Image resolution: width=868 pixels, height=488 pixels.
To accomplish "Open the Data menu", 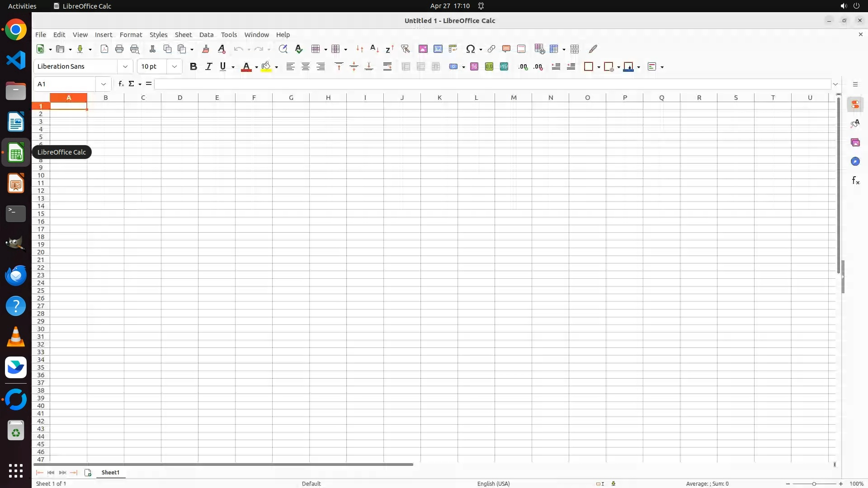I will [x=206, y=35].
